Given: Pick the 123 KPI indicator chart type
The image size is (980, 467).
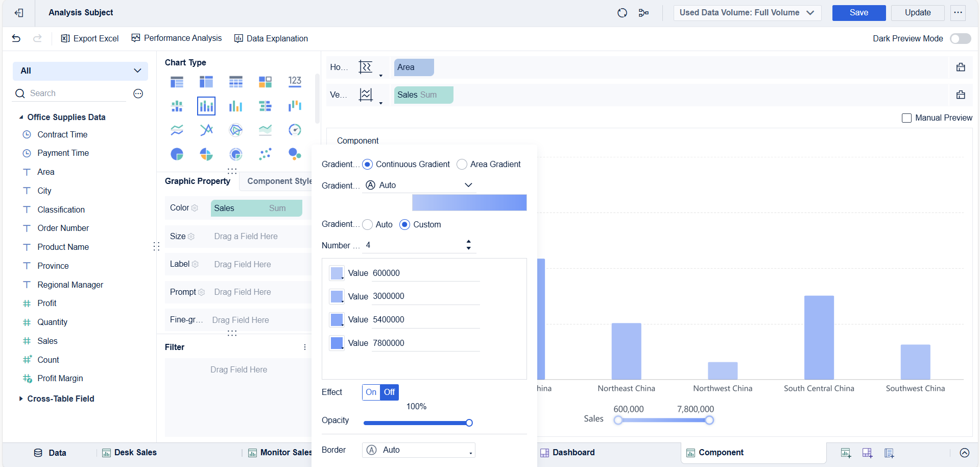Looking at the screenshot, I should pyautogui.click(x=295, y=82).
